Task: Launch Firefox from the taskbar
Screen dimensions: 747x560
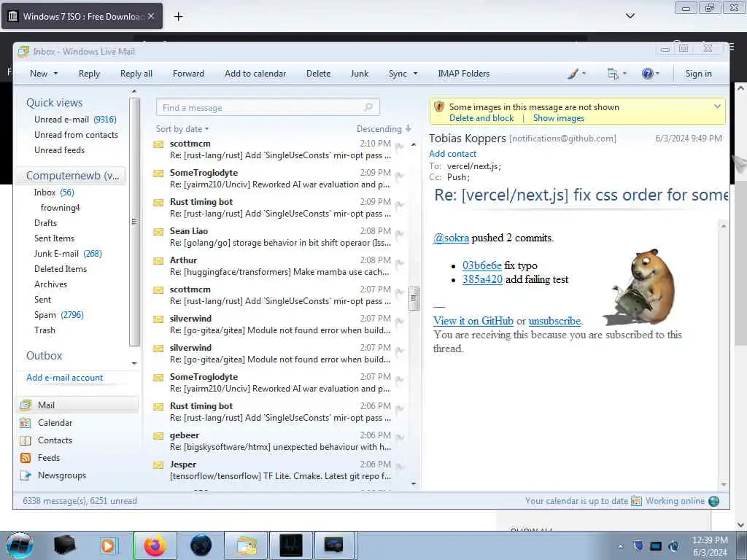Action: click(x=155, y=545)
